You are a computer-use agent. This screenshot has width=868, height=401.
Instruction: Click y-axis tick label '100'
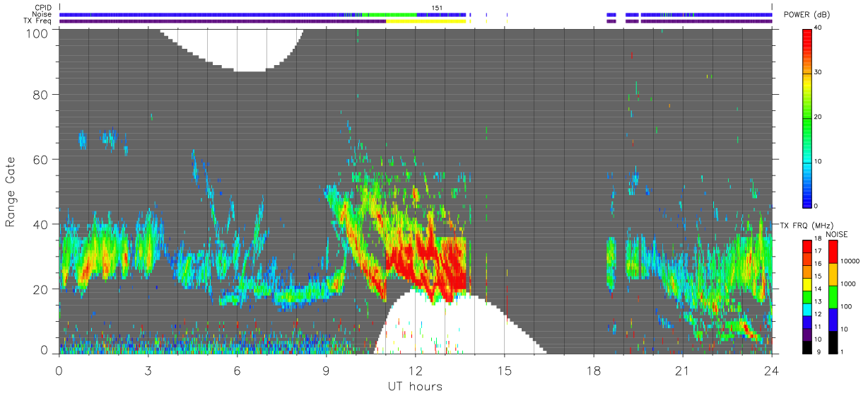tap(36, 33)
